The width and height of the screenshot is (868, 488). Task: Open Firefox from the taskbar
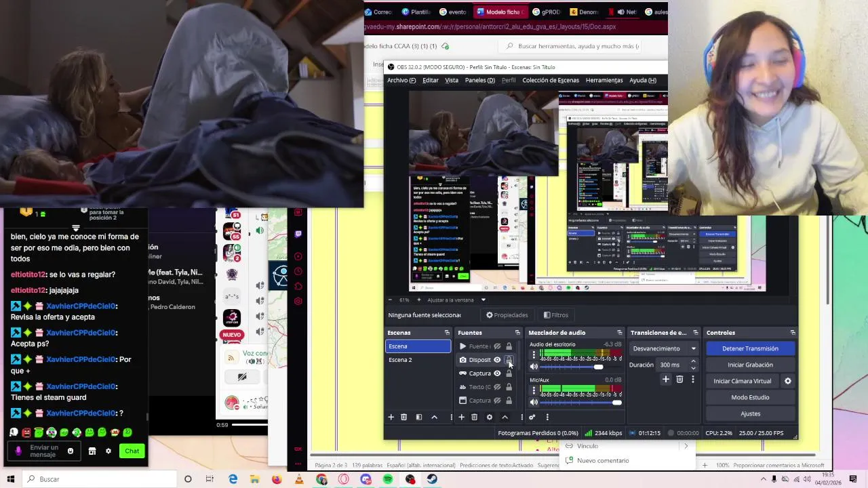(277, 479)
